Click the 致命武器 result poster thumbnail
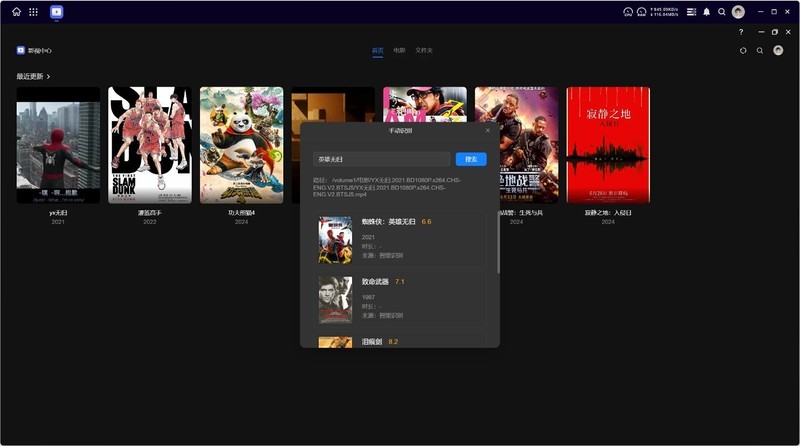800x446 pixels. (x=335, y=300)
